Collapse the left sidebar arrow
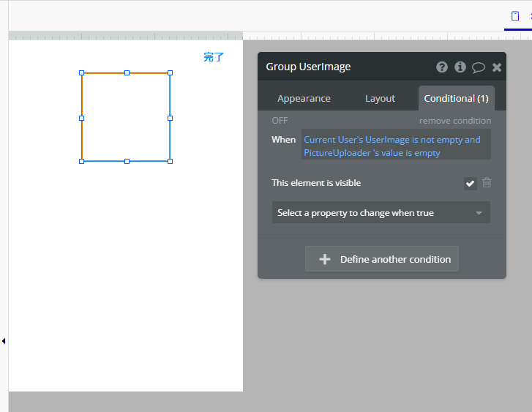The width and height of the screenshot is (532, 412). click(x=4, y=341)
